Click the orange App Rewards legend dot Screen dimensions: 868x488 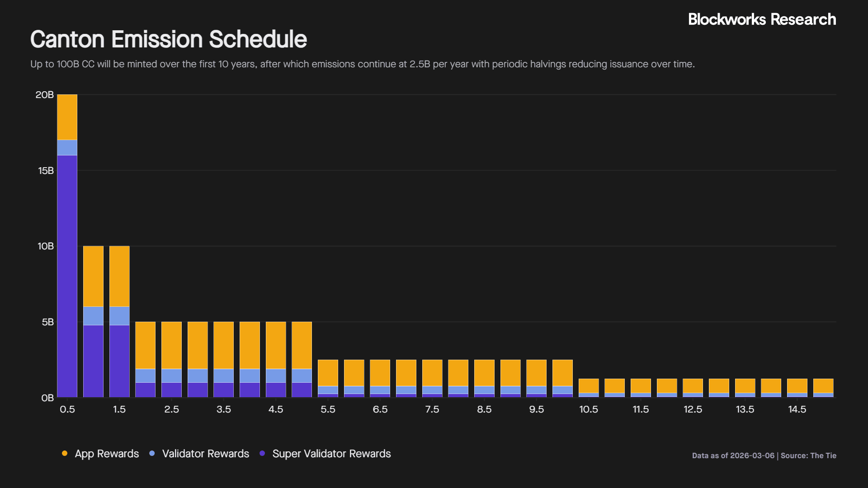pyautogui.click(x=65, y=453)
